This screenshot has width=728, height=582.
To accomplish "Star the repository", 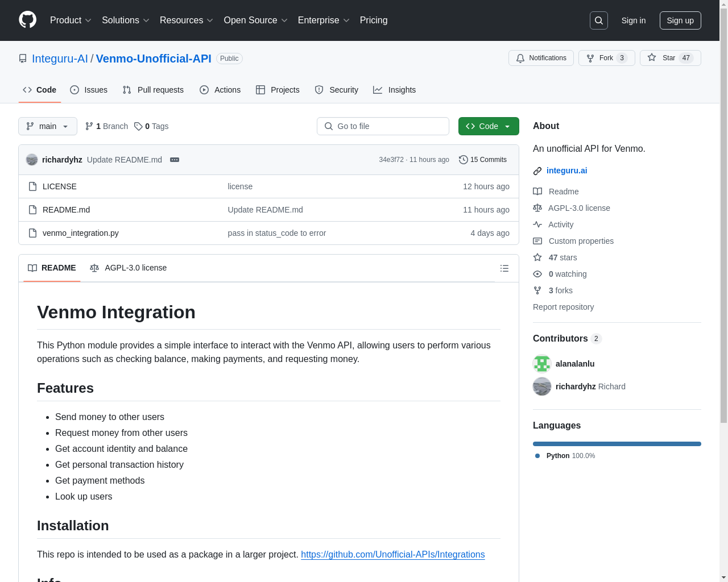I will click(x=670, y=58).
